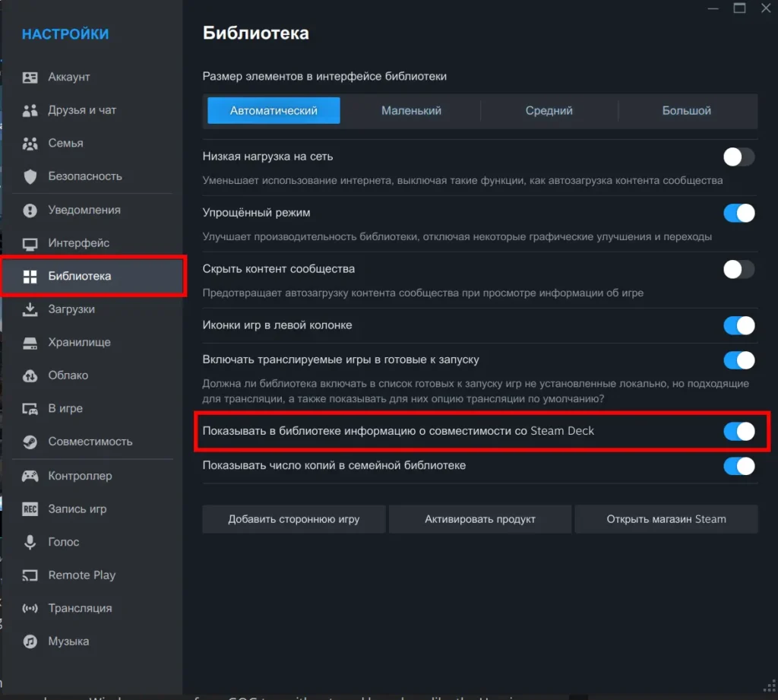Image resolution: width=778 pixels, height=700 pixels.
Task: Choose the Маленький size option
Action: click(411, 111)
